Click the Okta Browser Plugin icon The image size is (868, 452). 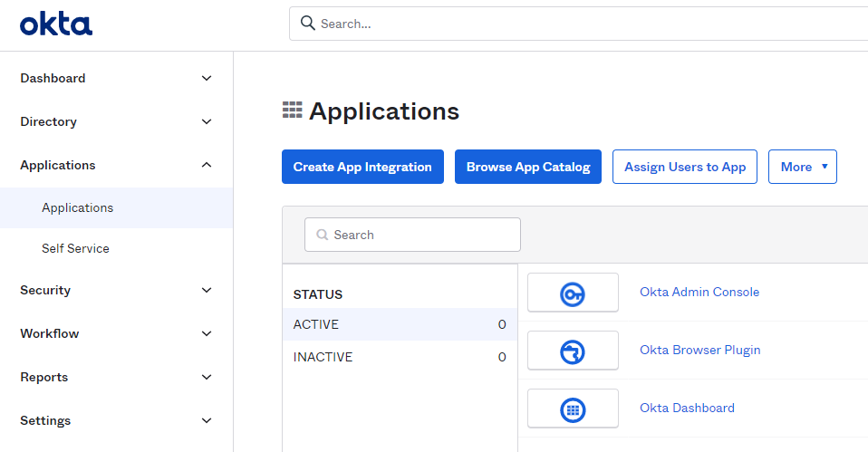tap(573, 351)
